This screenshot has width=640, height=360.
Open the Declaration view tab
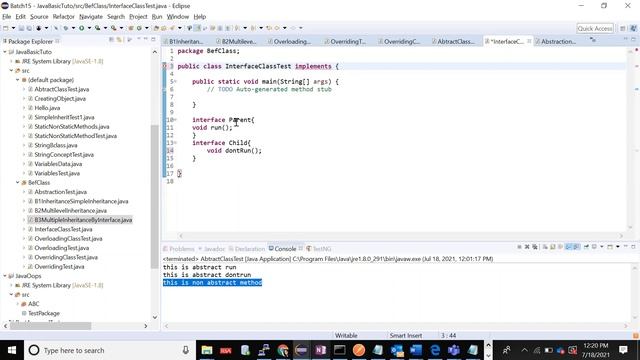247,249
